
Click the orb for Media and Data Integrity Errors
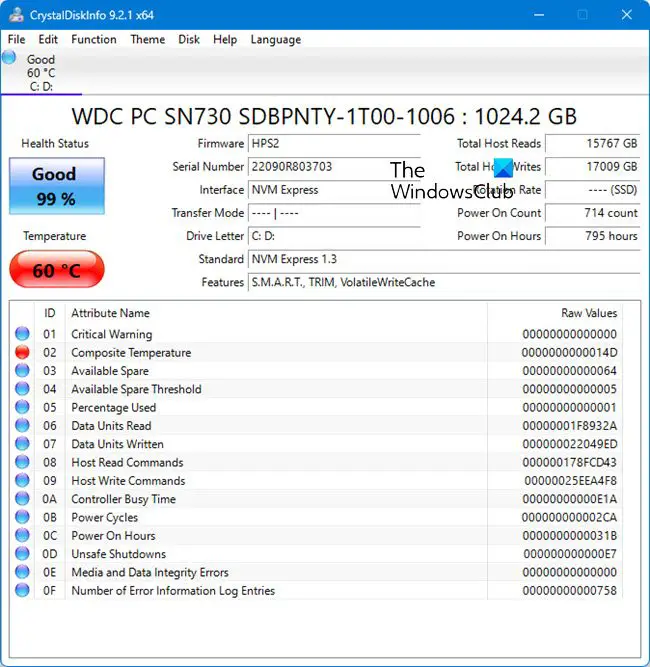pyautogui.click(x=22, y=571)
